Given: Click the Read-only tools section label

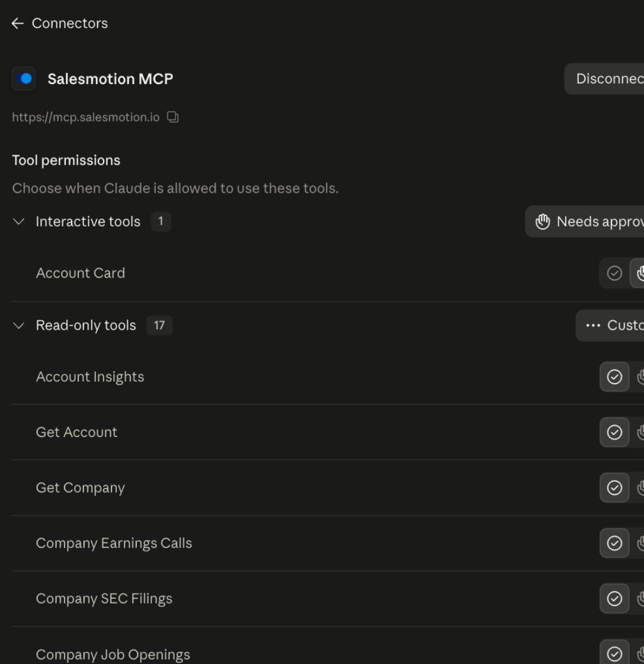Looking at the screenshot, I should click(86, 325).
